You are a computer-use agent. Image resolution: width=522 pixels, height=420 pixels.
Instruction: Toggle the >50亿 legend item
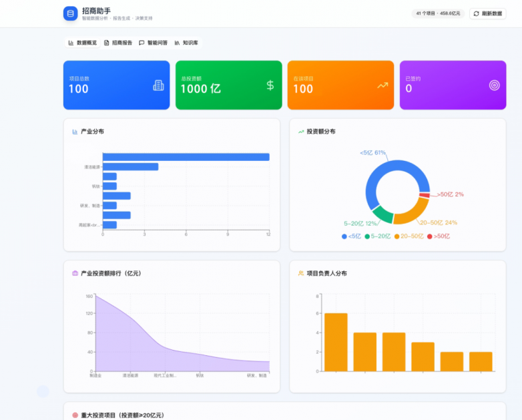coord(439,236)
